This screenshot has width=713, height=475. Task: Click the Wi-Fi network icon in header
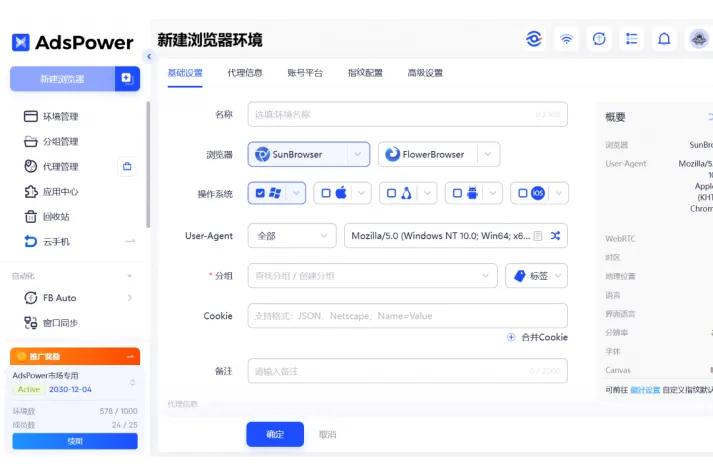(566, 39)
